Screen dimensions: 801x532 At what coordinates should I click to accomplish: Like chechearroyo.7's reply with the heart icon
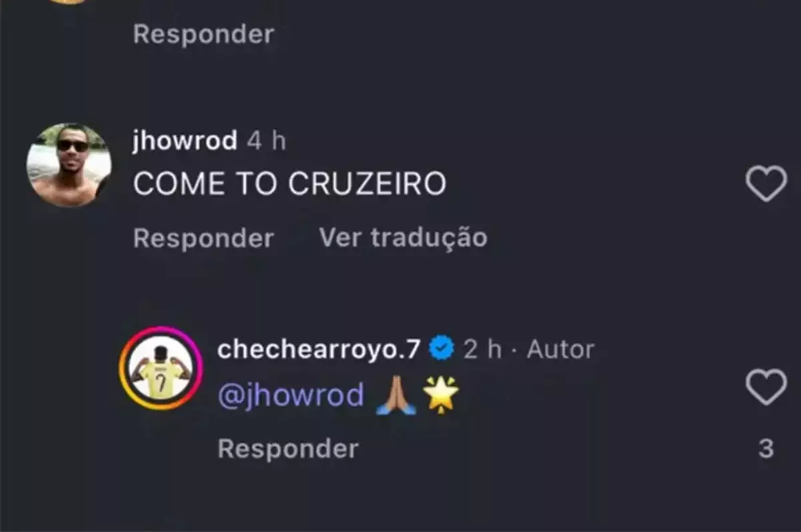pyautogui.click(x=766, y=388)
